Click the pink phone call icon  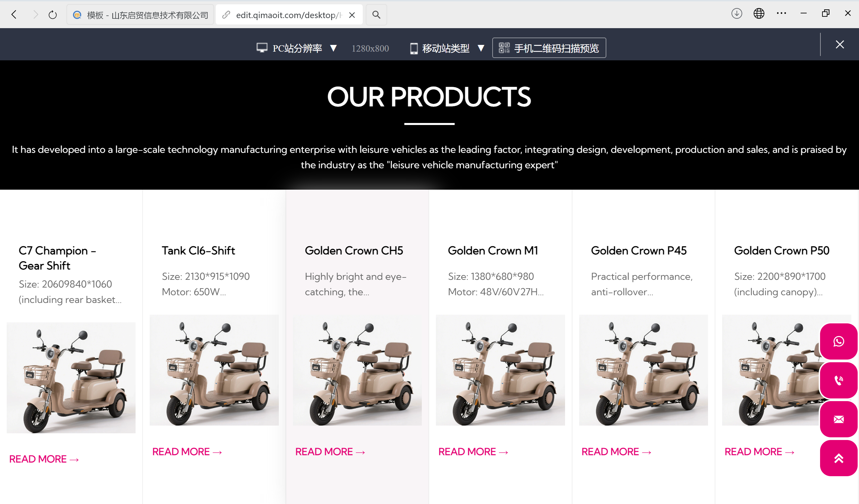839,380
